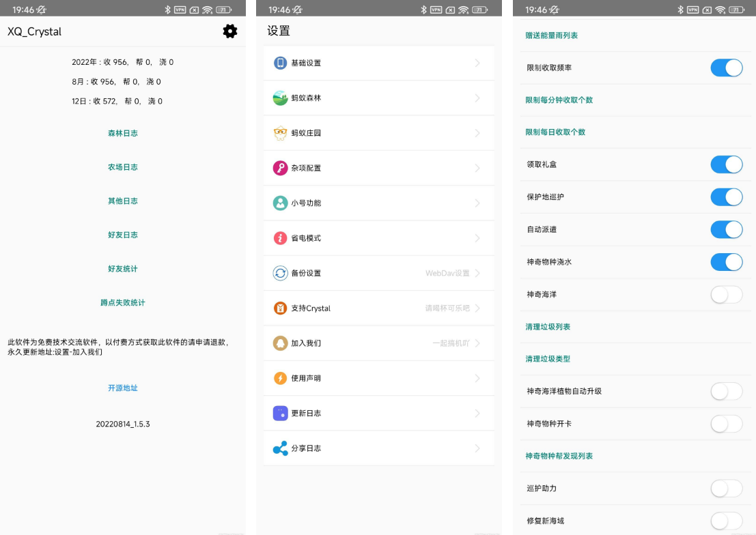Click the 开源地址 link
This screenshot has height=535, width=756.
pyautogui.click(x=122, y=388)
